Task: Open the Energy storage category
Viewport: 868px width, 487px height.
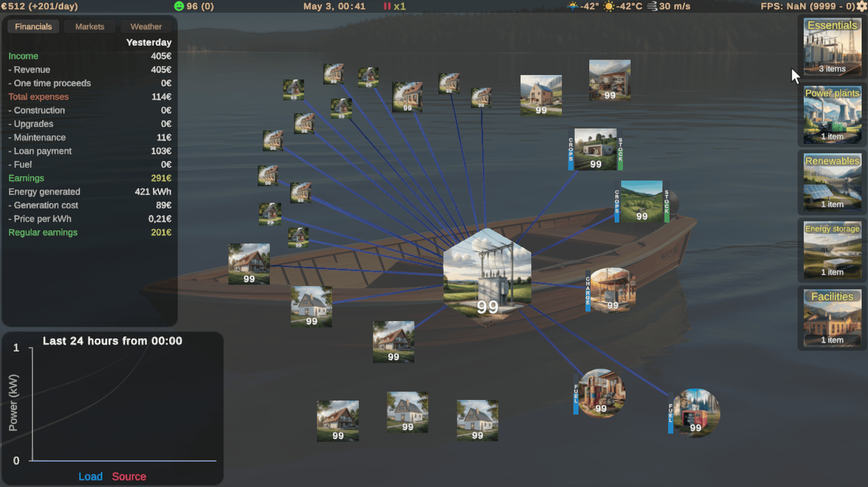Action: pyautogui.click(x=832, y=251)
